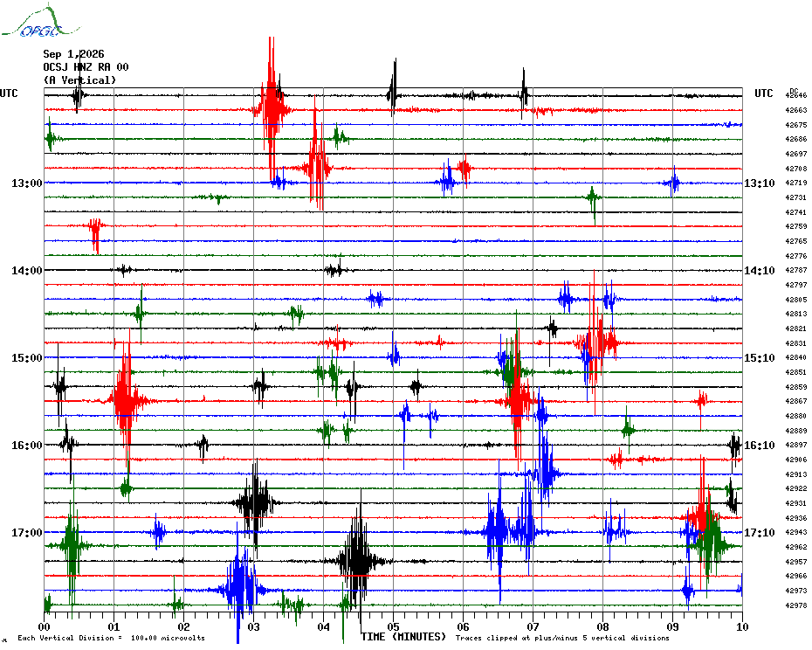Click the DC offset value 42978
Image resolution: width=812 pixels, height=650 pixels.
click(x=796, y=605)
